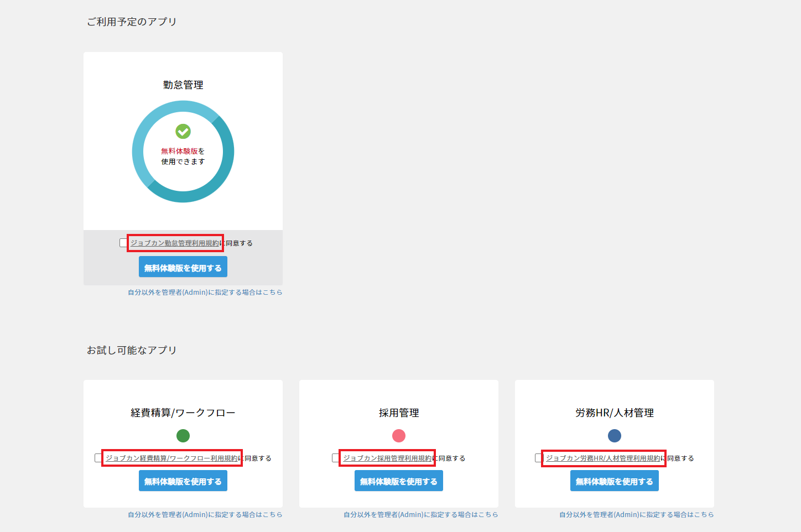Viewport: 801px width, 532px height.
Task: Open the ジョブカン経費精算/ワークフロー利用規約 link
Action: (x=171, y=458)
